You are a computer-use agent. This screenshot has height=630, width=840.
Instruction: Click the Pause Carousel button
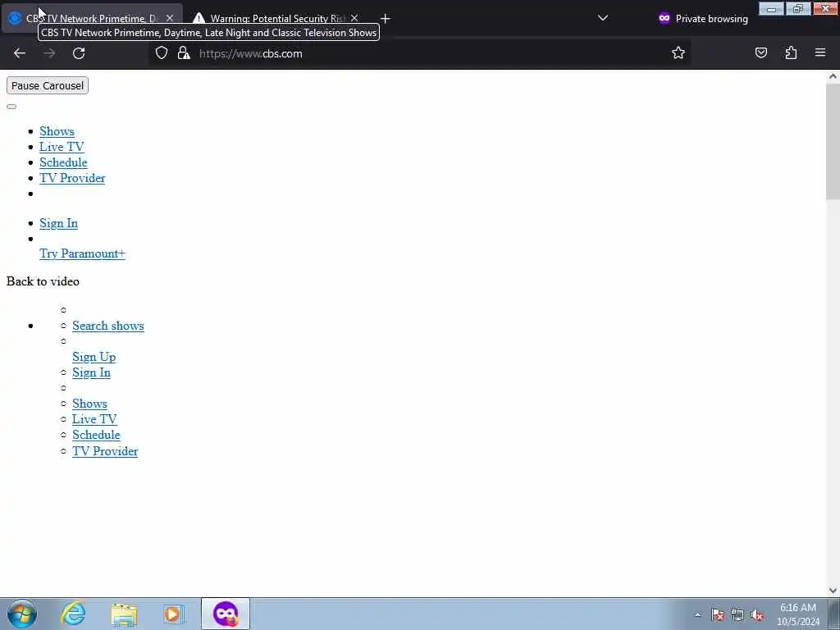(x=47, y=85)
